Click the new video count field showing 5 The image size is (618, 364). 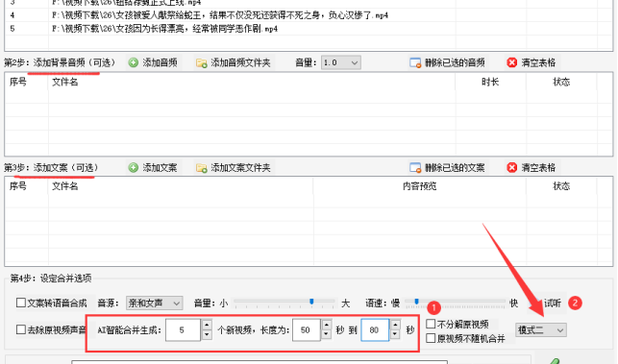coord(184,329)
